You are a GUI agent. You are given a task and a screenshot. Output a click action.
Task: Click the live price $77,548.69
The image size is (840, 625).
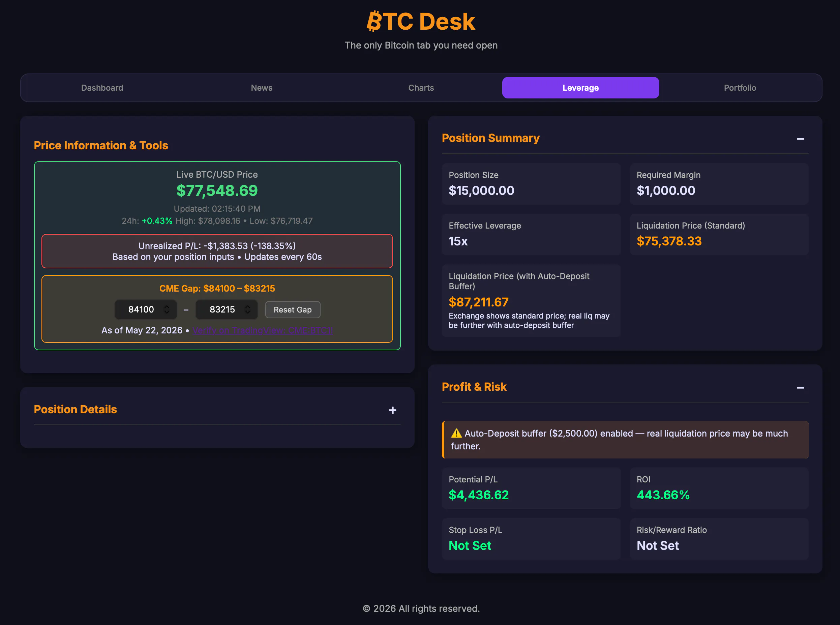pos(217,190)
